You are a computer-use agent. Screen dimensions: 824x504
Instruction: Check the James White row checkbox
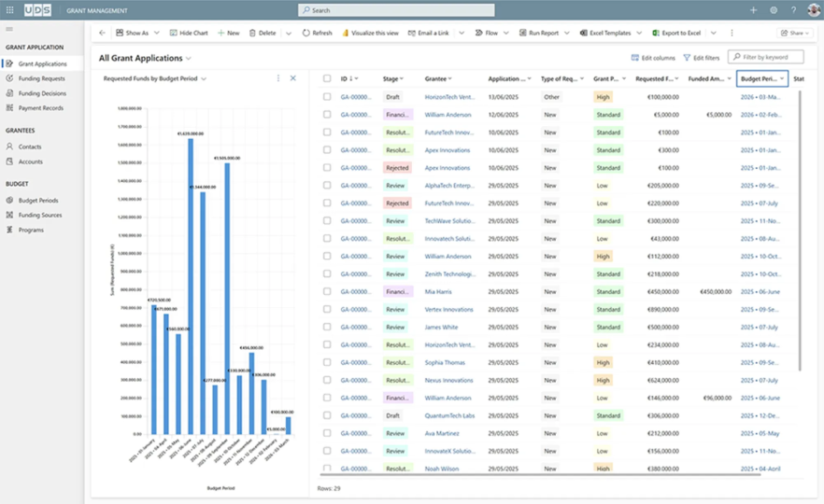tap(327, 327)
